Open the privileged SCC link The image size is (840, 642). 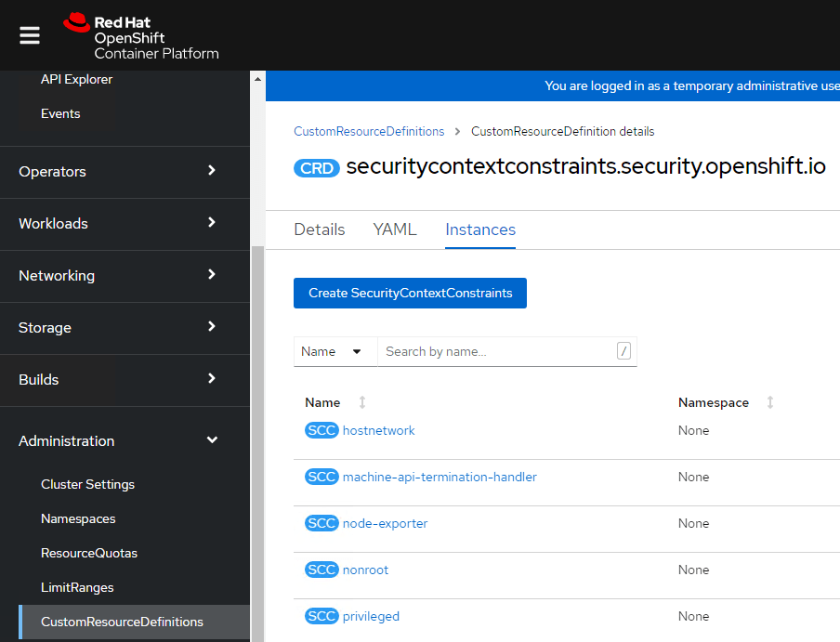[372, 617]
